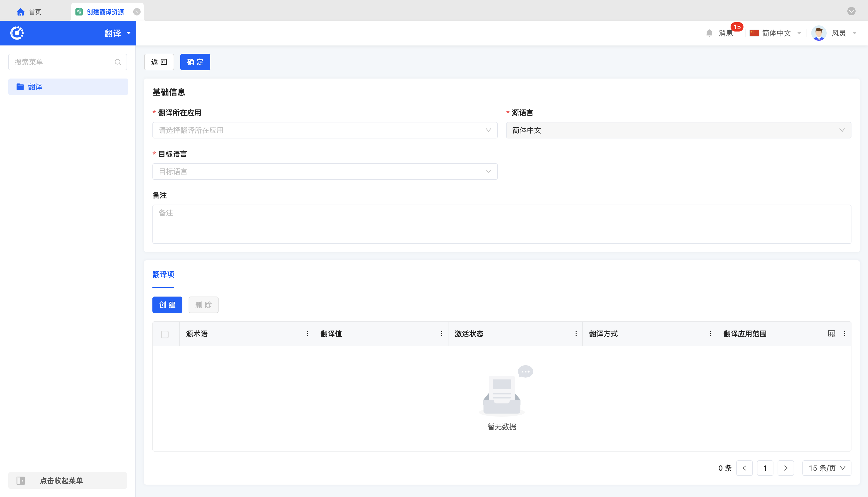This screenshot has width=868, height=497.
Task: Open the 15 条/页 page size dropdown
Action: coord(826,468)
